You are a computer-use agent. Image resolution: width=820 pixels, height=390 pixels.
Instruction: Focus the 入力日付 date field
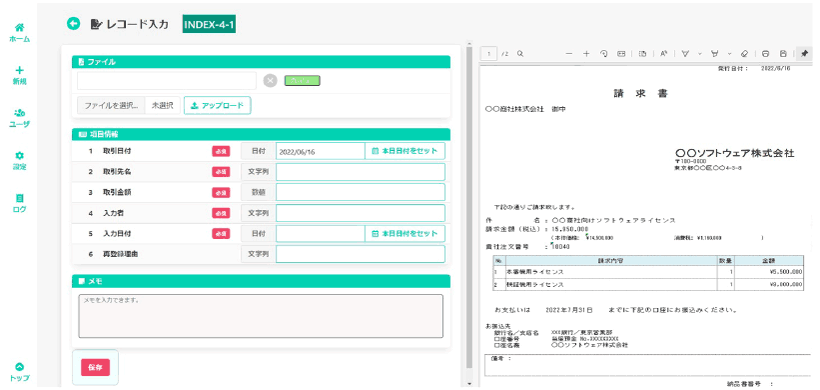tap(320, 234)
